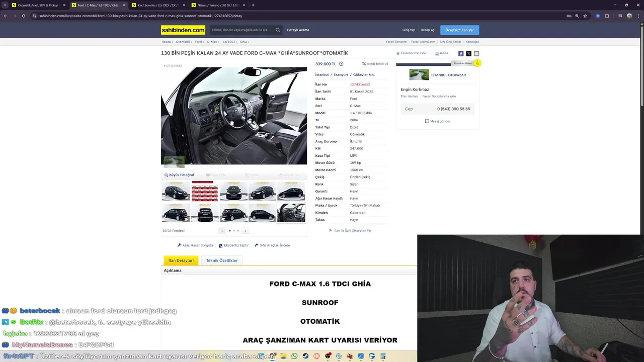Open Opera browser from taskbar
This screenshot has width=644, height=362.
(x=316, y=356)
